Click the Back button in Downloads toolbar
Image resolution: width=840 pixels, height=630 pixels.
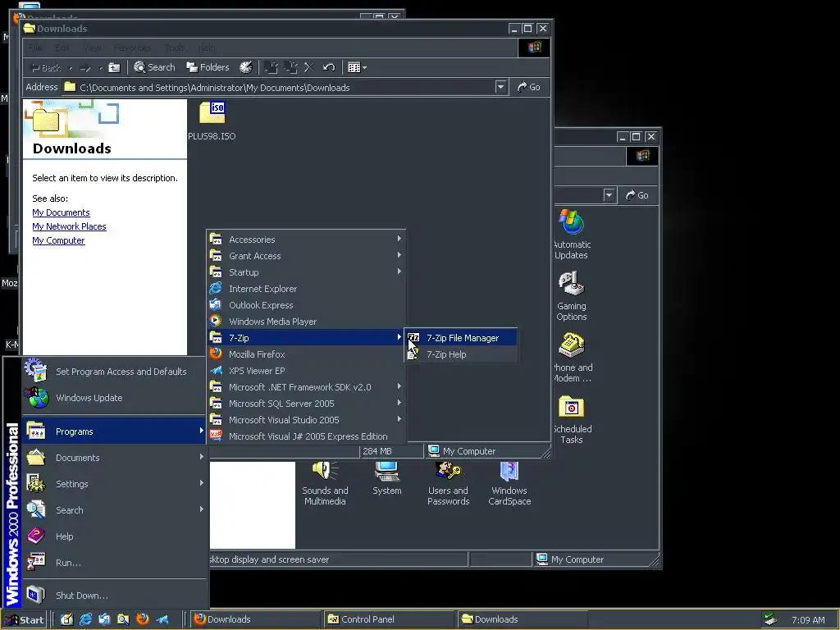point(46,68)
